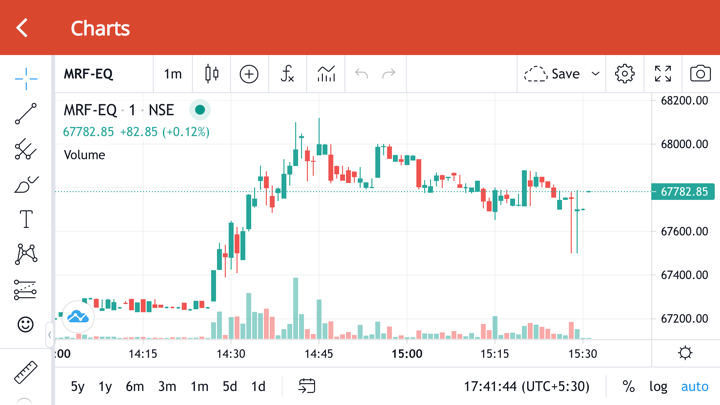Click the 67782.85 current price label
The image size is (720, 405).
coord(683,191)
